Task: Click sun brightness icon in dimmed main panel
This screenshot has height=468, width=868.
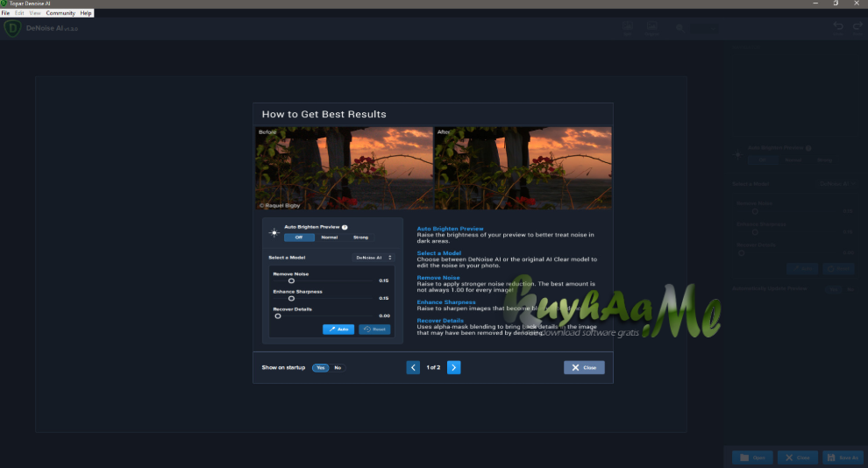Action: pyautogui.click(x=737, y=154)
